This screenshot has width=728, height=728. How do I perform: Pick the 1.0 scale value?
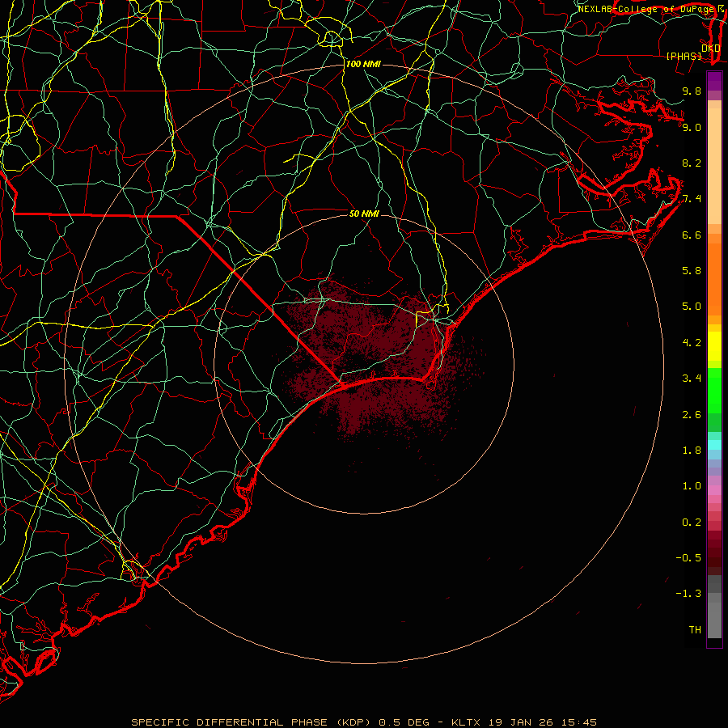tap(692, 486)
